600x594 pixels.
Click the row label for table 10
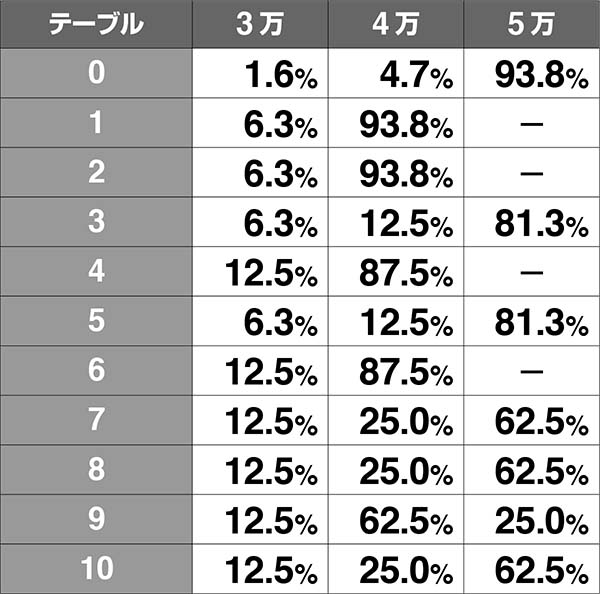[x=96, y=567]
